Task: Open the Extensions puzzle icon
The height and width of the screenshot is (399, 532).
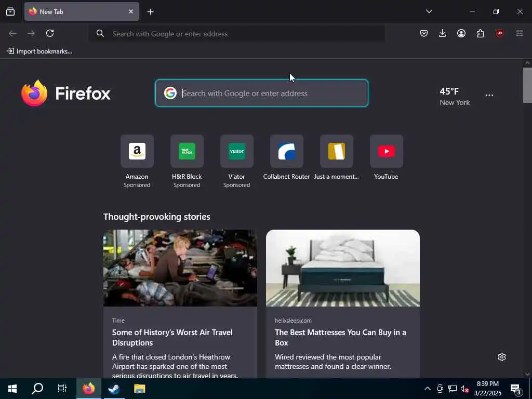Action: (x=480, y=33)
